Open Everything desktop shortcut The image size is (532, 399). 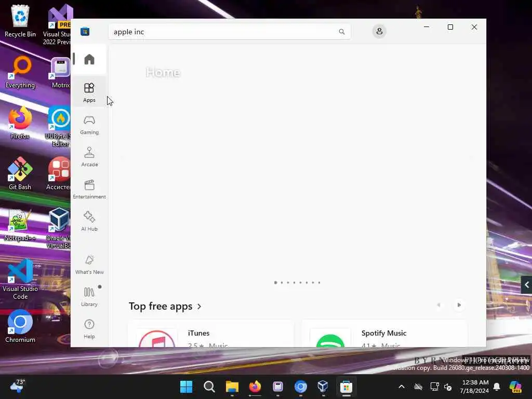(x=20, y=72)
